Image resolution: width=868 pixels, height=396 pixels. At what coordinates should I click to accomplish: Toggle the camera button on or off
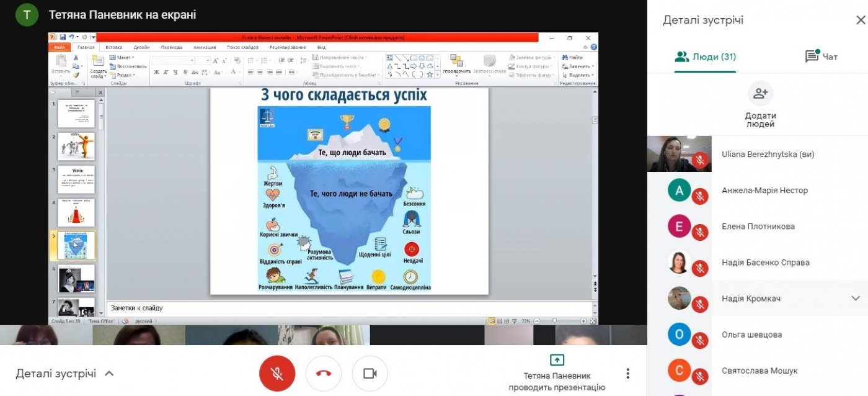[370, 373]
